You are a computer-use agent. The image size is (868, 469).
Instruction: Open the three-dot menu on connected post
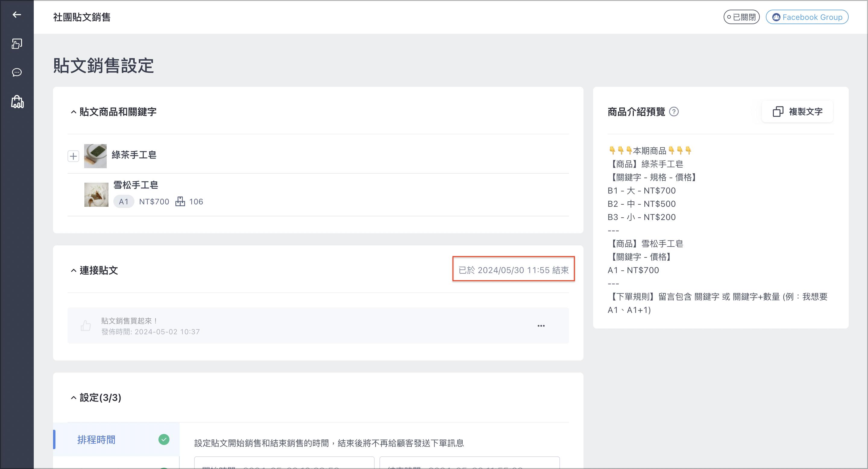coord(541,326)
